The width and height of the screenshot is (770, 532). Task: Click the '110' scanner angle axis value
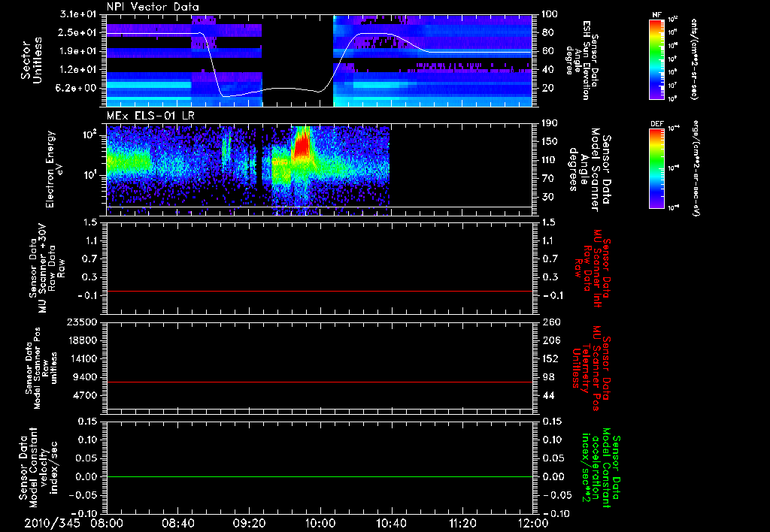pyautogui.click(x=550, y=160)
